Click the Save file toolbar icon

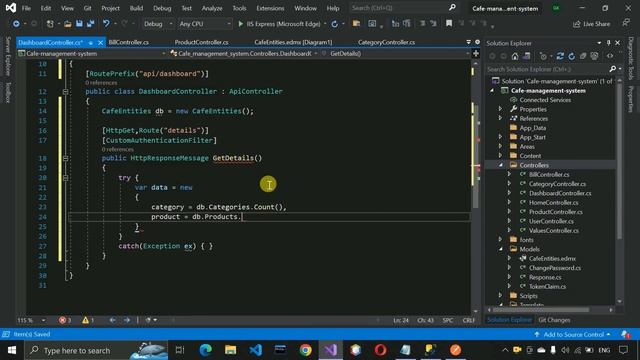[79, 24]
